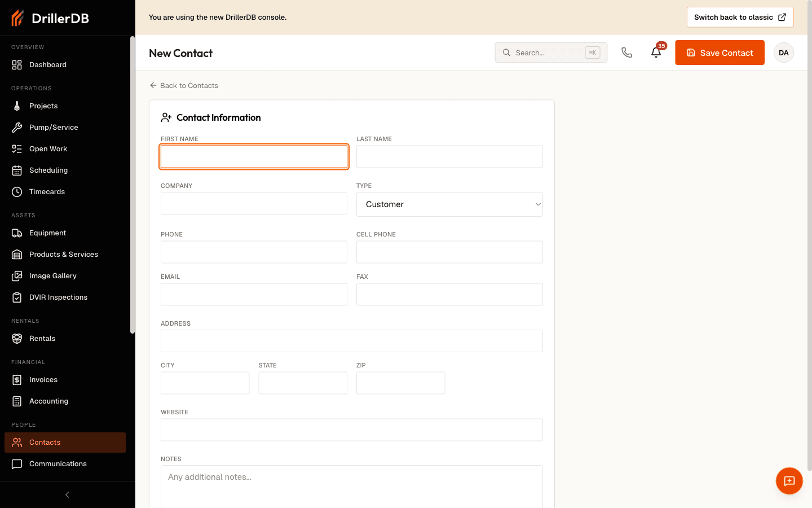This screenshot has width=812, height=508.
Task: Open the Type dropdown showing Customer
Action: (449, 204)
